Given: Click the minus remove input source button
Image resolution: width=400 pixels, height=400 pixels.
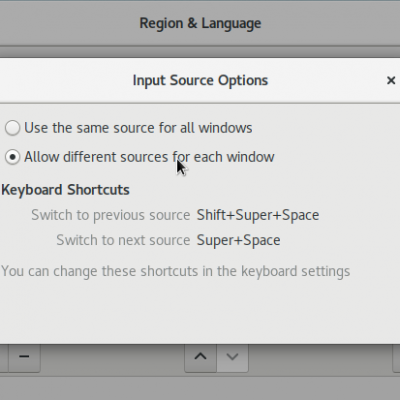Looking at the screenshot, I should (24, 357).
